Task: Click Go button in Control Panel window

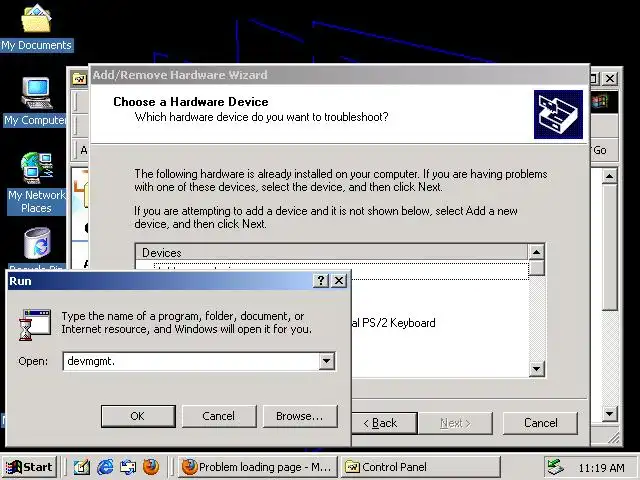Action: click(x=600, y=150)
